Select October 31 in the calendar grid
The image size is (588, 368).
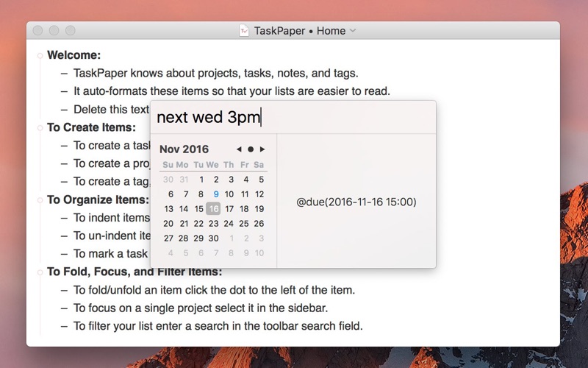pyautogui.click(x=184, y=180)
